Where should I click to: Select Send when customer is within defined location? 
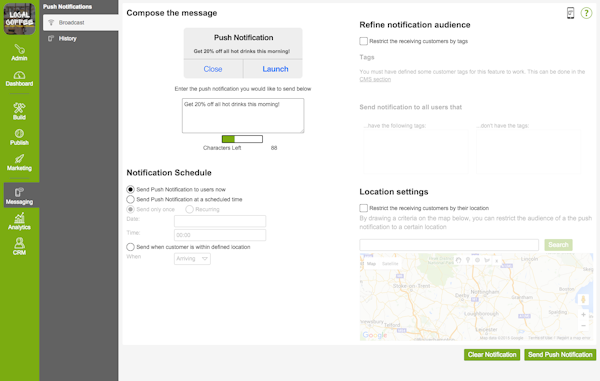click(x=130, y=247)
